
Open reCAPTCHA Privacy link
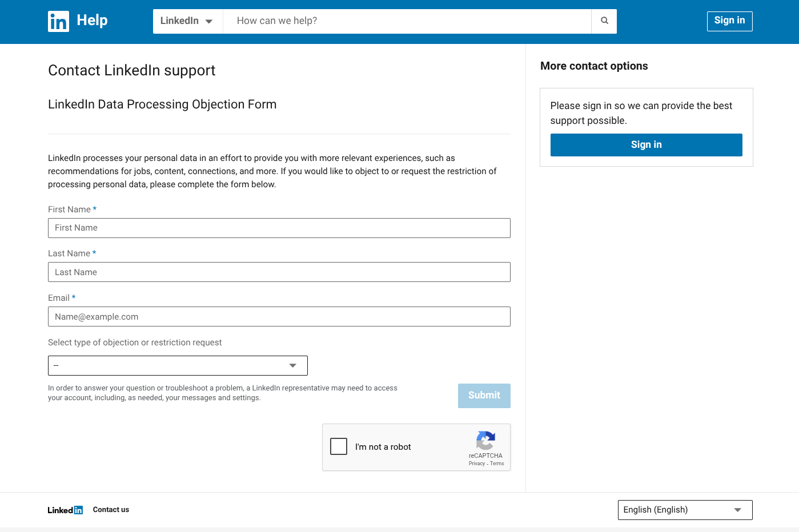pyautogui.click(x=476, y=464)
